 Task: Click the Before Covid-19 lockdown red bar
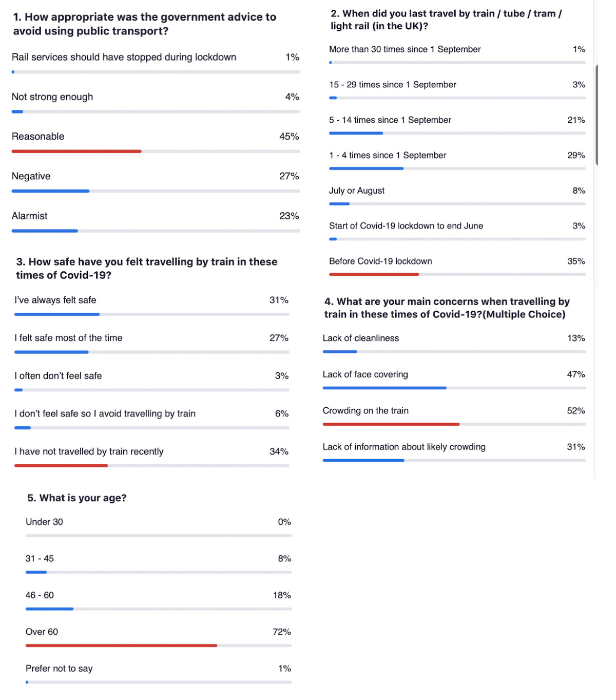(374, 274)
